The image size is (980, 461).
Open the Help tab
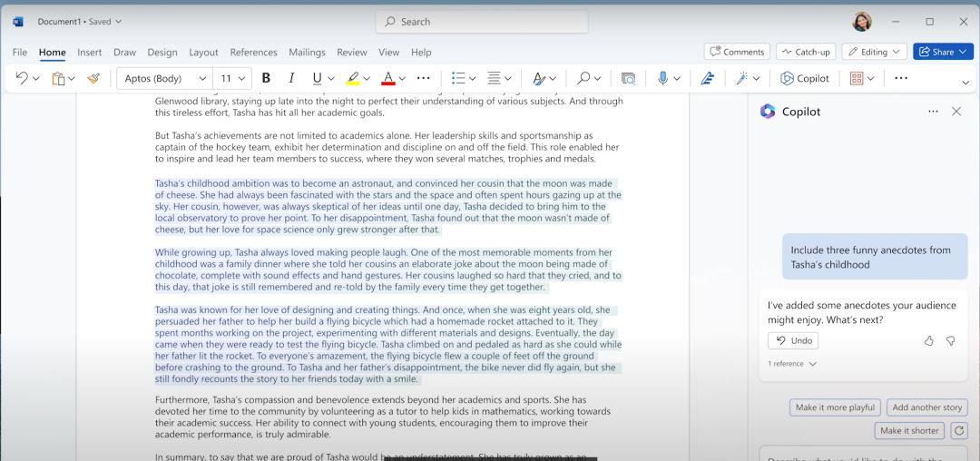[x=421, y=53]
